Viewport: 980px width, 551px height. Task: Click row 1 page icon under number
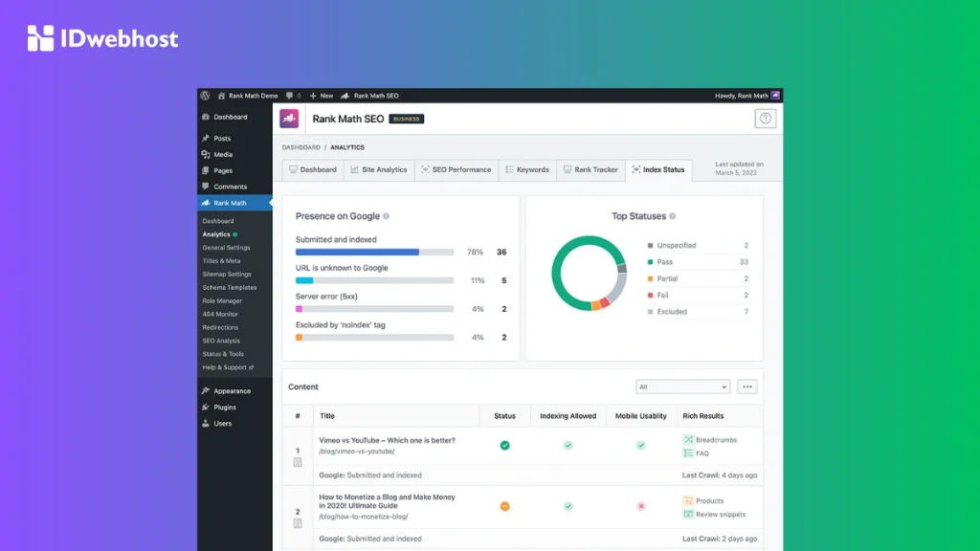coord(298,462)
